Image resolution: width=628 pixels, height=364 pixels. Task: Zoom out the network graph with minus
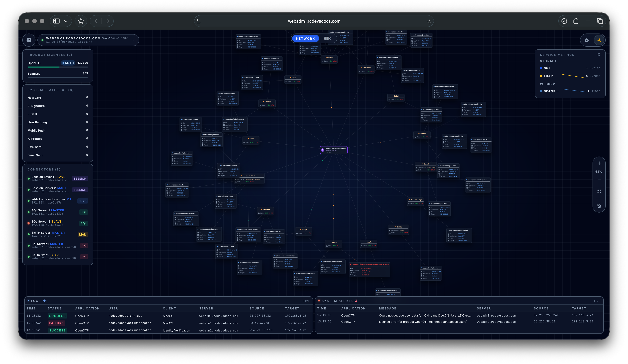(x=599, y=180)
